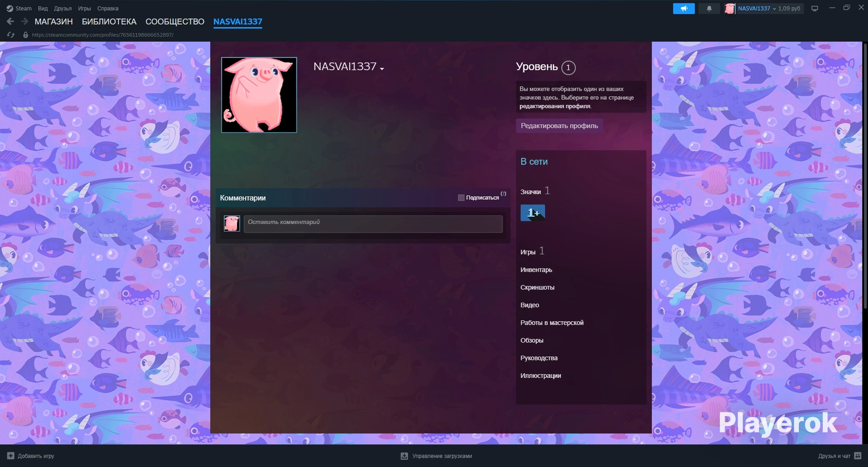
Task: Open the friends list icon at bottom right
Action: click(x=858, y=456)
